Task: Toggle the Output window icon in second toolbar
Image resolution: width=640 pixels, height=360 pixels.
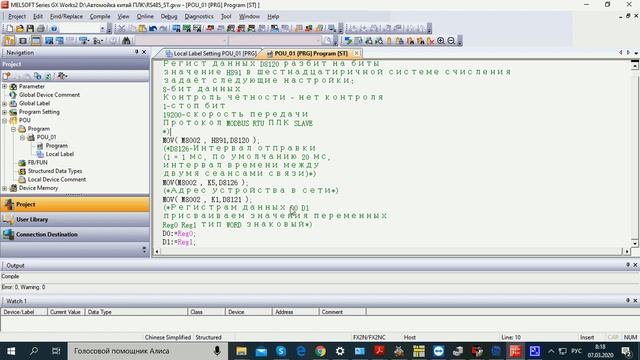Action: coord(36,41)
